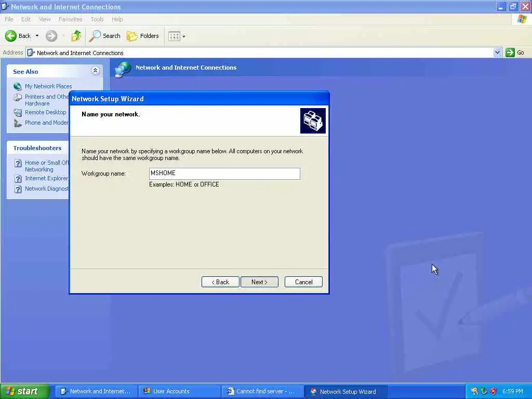Click Next in Network Setup Wizard

tap(259, 282)
